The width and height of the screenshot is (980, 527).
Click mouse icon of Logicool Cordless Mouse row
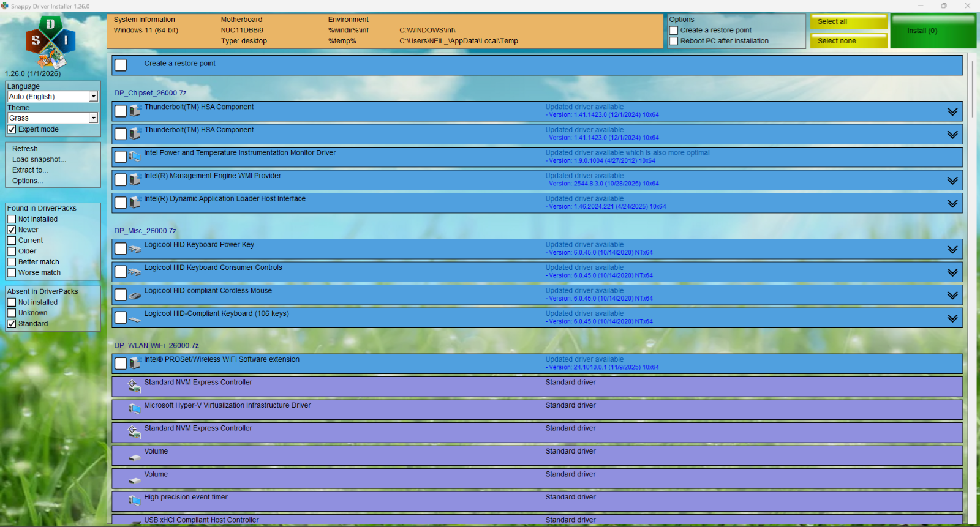[135, 295]
